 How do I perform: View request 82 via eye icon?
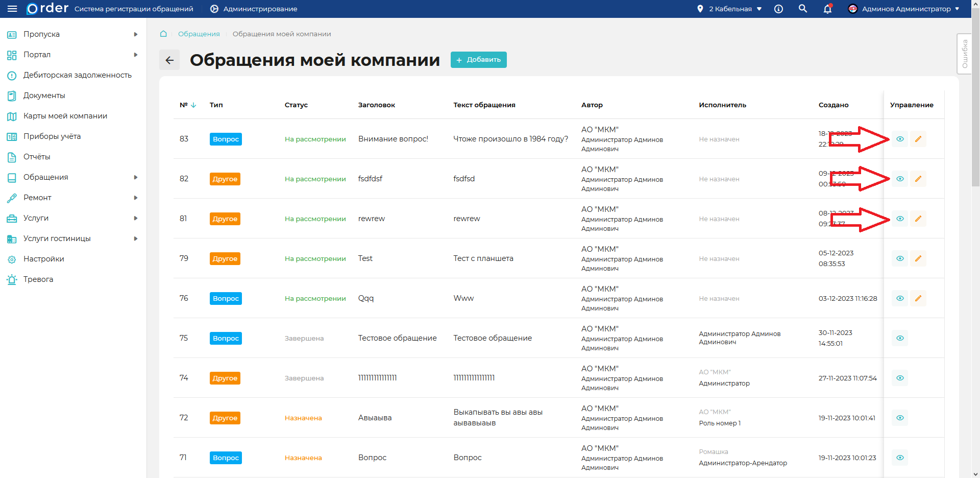[x=900, y=179]
